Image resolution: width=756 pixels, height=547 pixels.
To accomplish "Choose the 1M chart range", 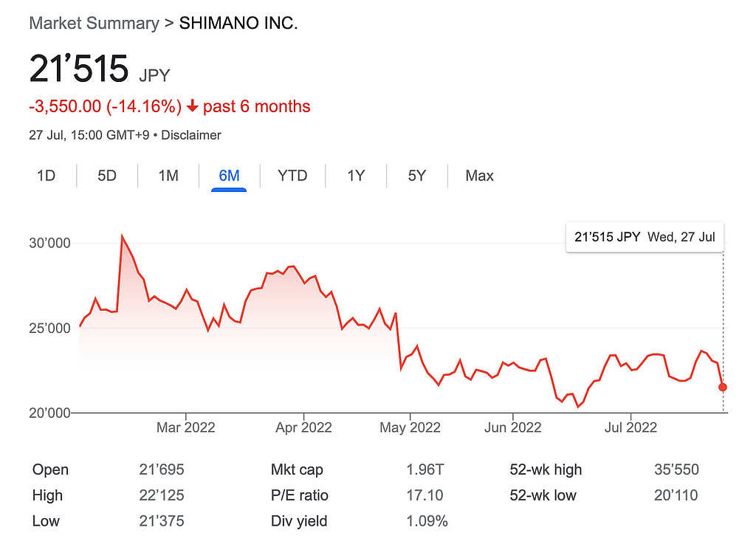I will (x=168, y=176).
